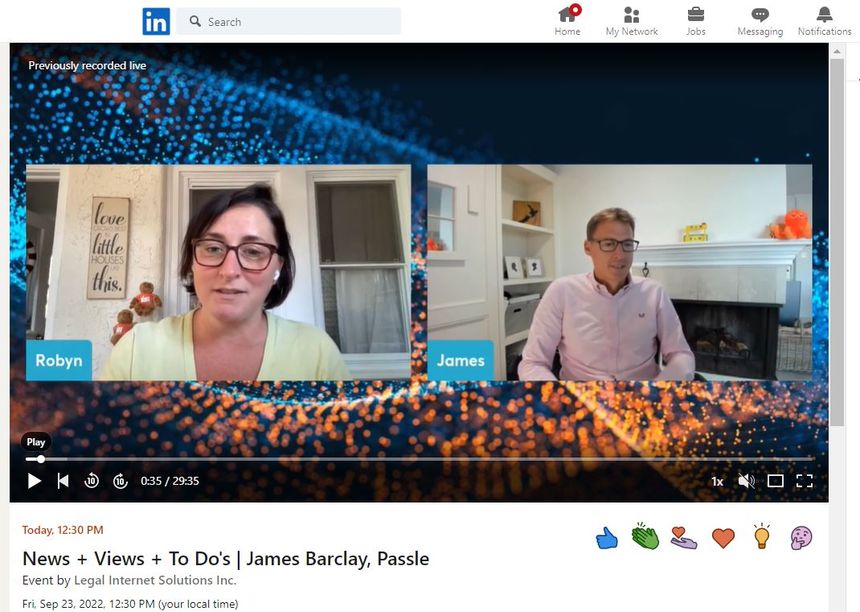
Task: React with the Love heart
Action: click(723, 538)
